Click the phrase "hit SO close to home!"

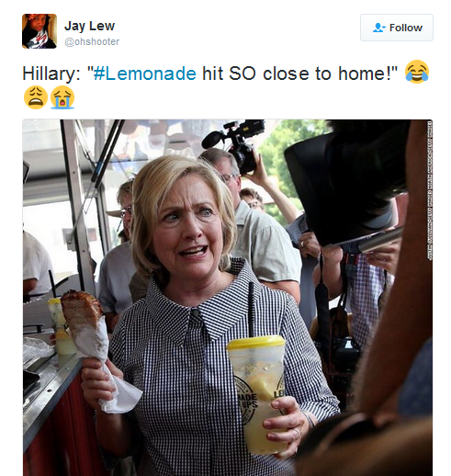tap(299, 74)
